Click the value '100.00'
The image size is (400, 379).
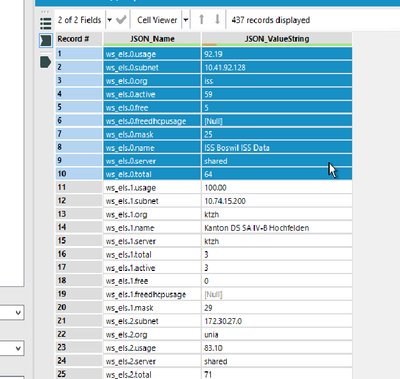277,187
